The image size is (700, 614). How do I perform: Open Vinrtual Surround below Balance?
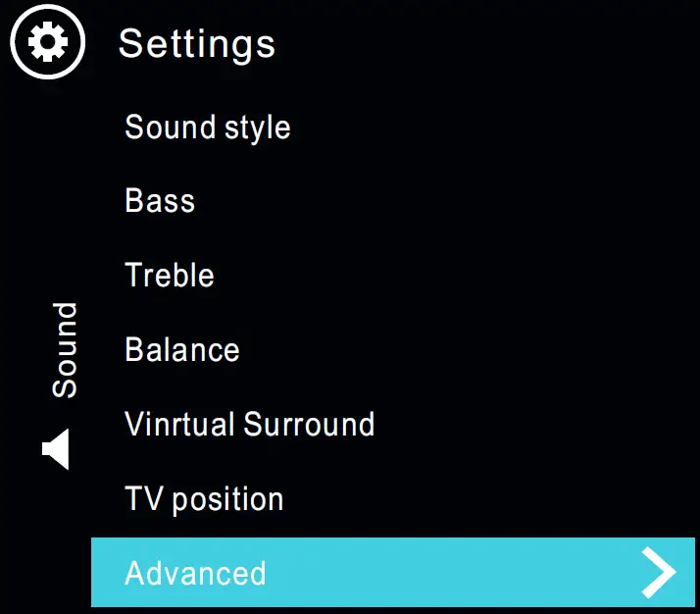pyautogui.click(x=250, y=425)
